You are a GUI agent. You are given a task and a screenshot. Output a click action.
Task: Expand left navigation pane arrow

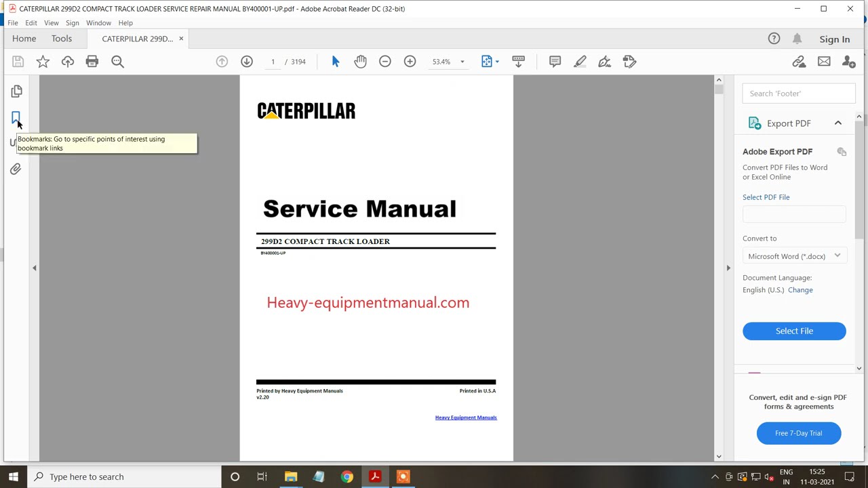[35, 268]
